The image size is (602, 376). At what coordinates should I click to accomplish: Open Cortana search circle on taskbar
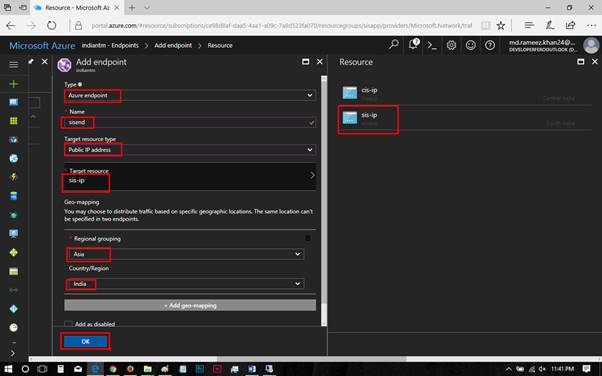click(25, 369)
